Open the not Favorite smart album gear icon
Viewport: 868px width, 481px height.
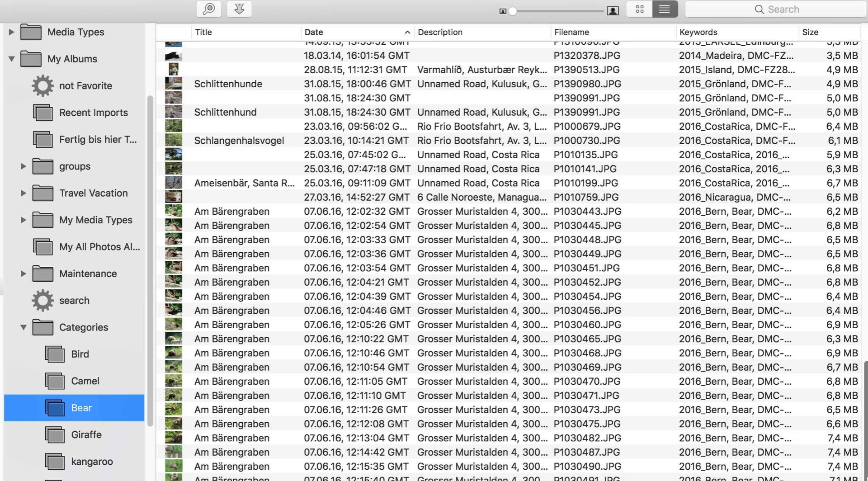[42, 85]
